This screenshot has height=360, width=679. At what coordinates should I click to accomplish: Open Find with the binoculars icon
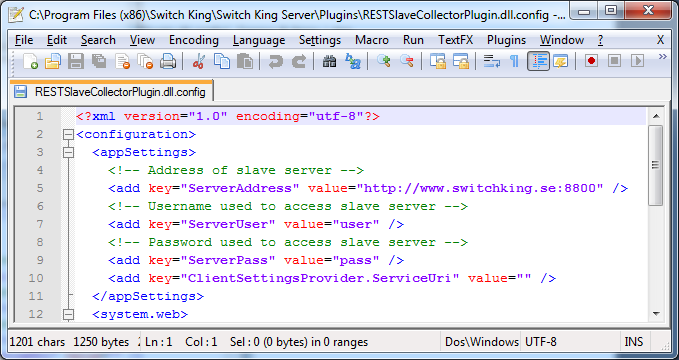[330, 61]
